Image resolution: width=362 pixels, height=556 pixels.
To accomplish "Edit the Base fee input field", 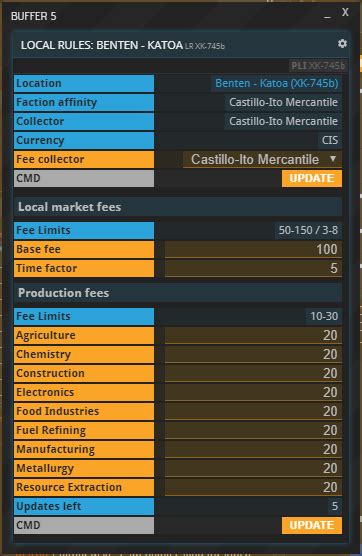I will click(253, 249).
